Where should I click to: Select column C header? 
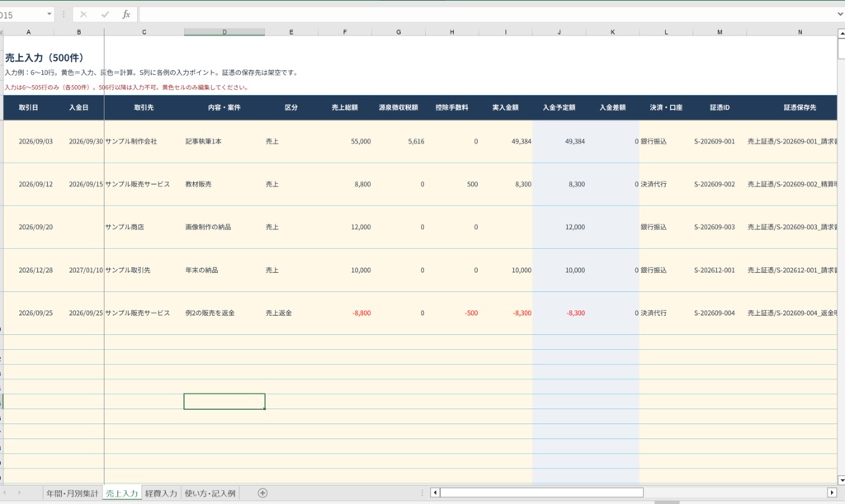(x=144, y=32)
